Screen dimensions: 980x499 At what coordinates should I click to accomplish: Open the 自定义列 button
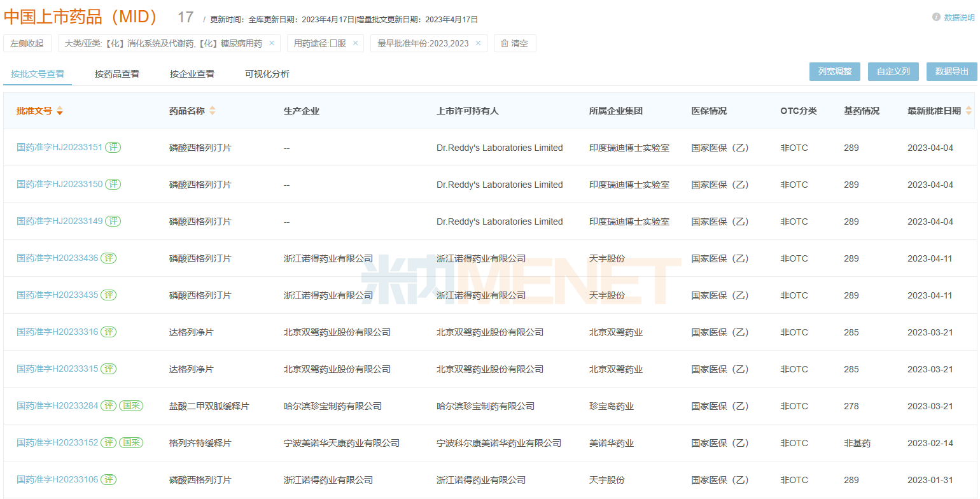click(x=893, y=72)
